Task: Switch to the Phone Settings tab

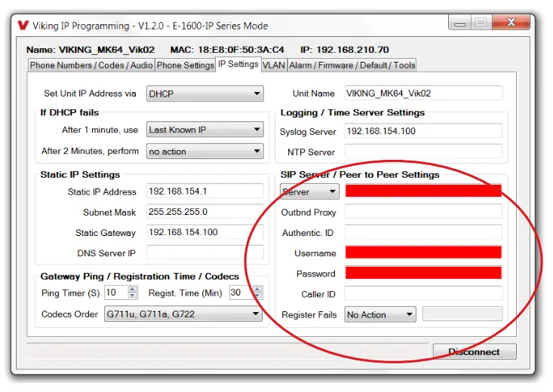Action: pos(185,66)
